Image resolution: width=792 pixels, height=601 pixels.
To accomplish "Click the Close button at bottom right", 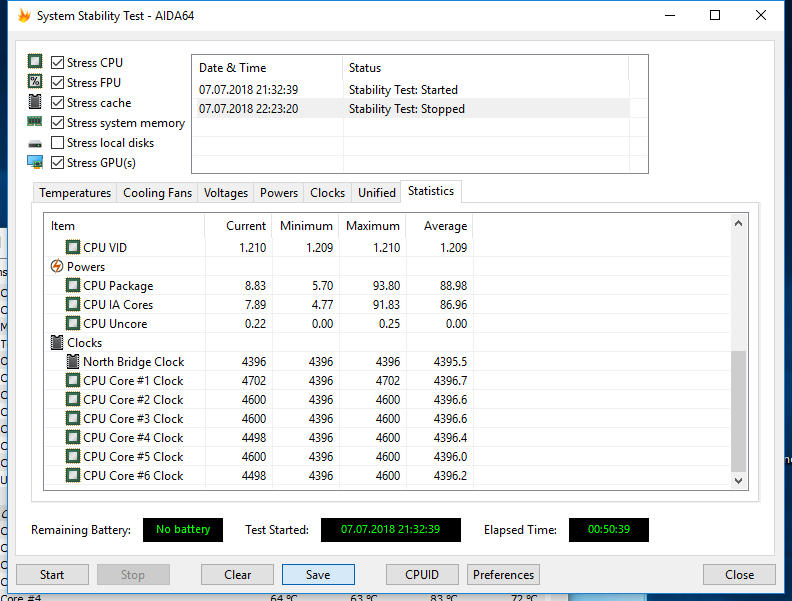I will (x=739, y=575).
